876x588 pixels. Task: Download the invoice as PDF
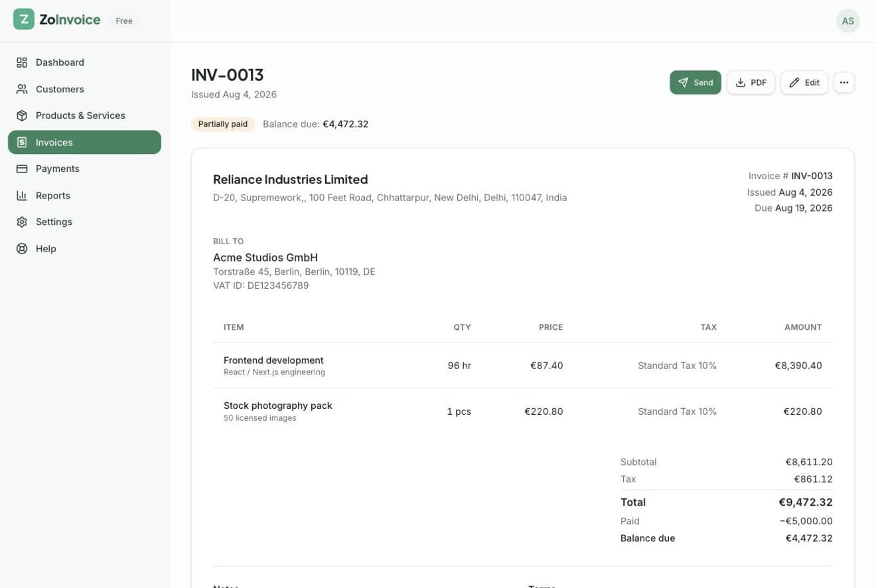(x=751, y=82)
